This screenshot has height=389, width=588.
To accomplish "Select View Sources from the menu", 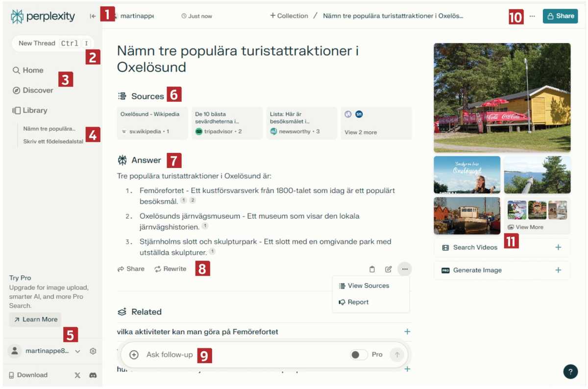I will (368, 286).
